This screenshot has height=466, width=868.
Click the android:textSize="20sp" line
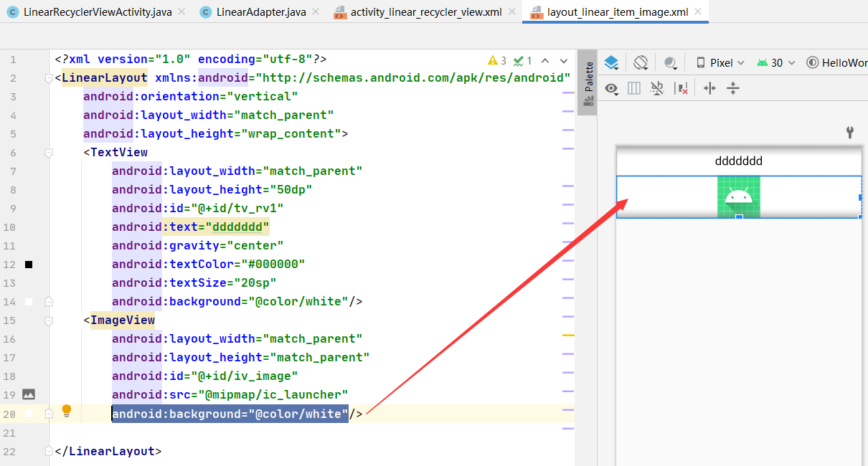[194, 282]
